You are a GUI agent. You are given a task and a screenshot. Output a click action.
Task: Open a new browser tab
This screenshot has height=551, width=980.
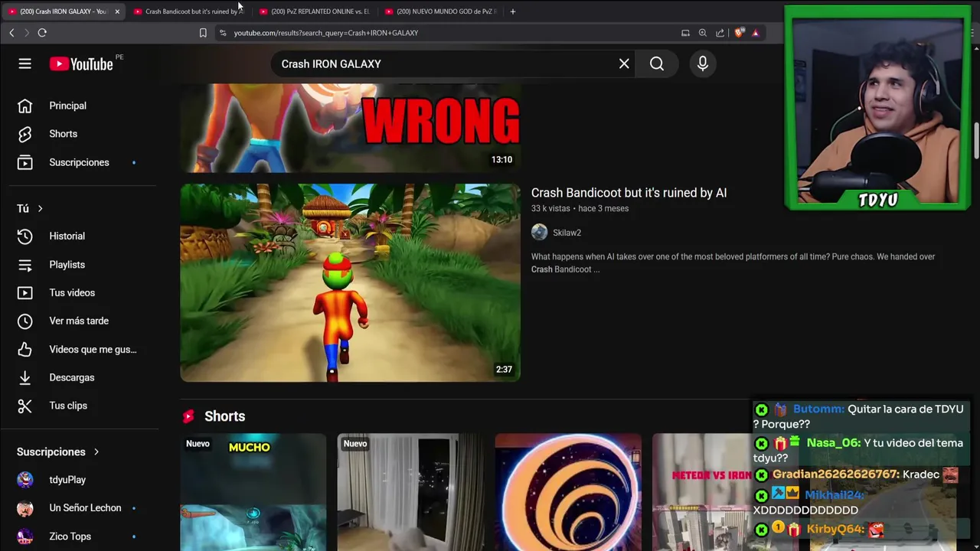(x=513, y=11)
